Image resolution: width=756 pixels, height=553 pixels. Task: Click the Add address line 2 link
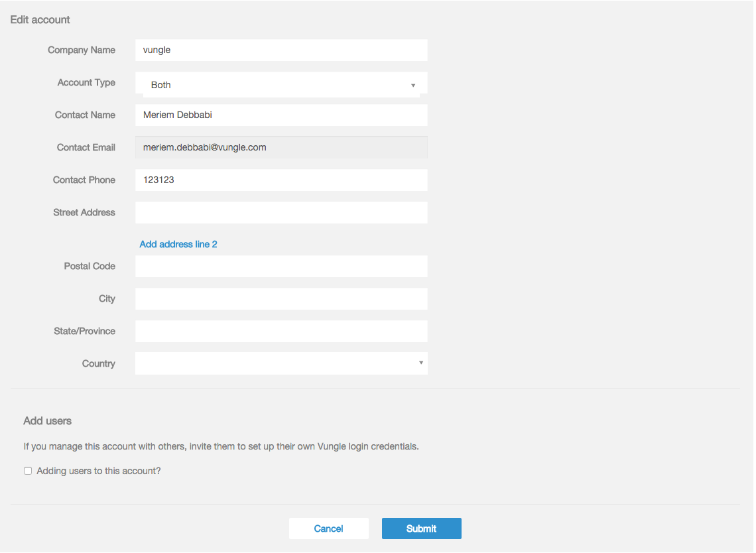(178, 245)
